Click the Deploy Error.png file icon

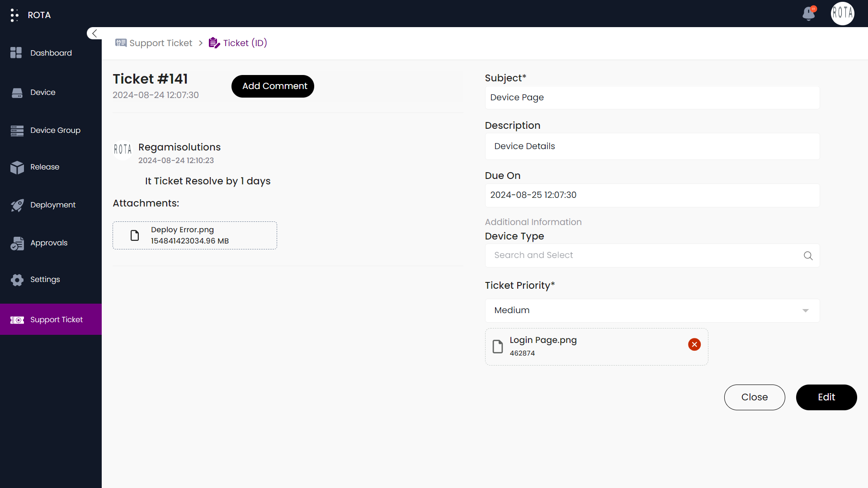135,235
